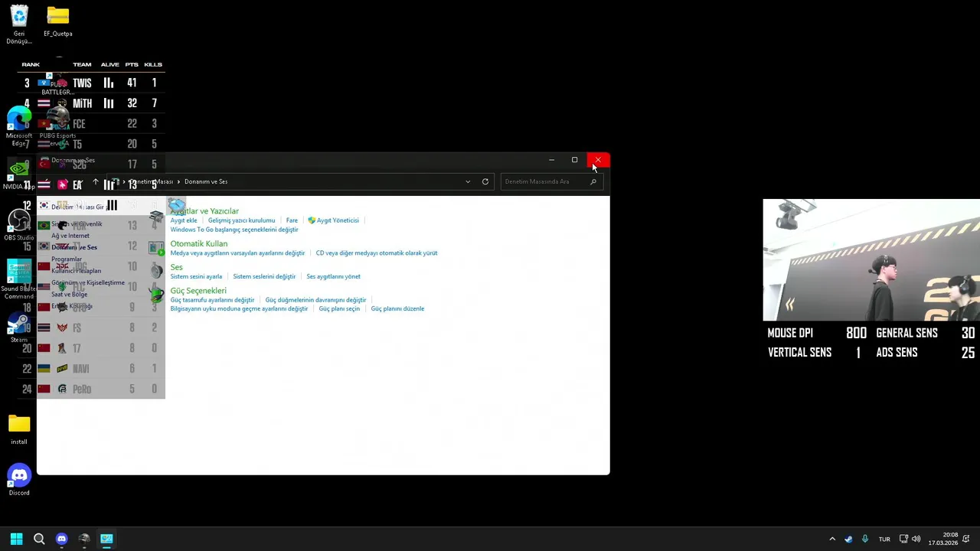Switch to Discord in the taskbar
This screenshot has width=980, height=551.
[x=61, y=539]
